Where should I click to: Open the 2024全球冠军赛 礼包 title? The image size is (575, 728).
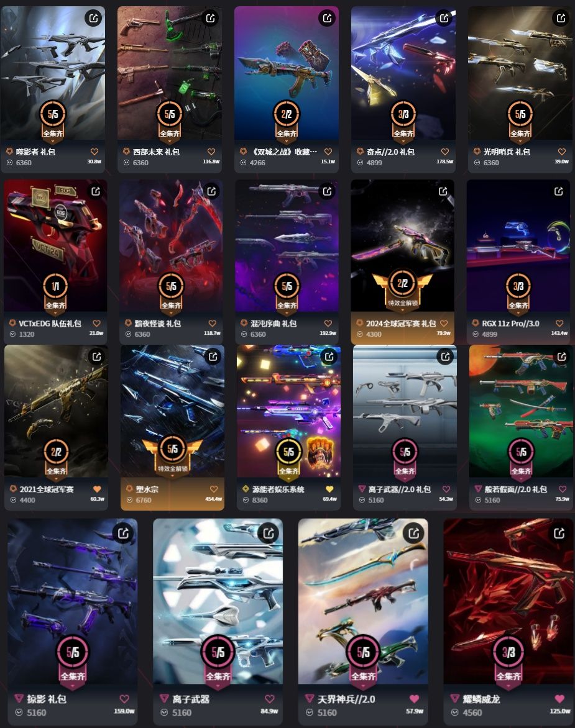(x=401, y=323)
